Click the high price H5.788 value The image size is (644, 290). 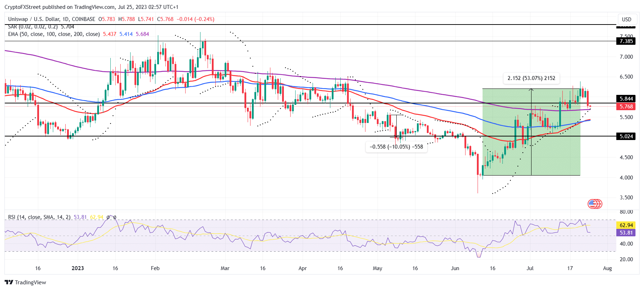tap(127, 19)
